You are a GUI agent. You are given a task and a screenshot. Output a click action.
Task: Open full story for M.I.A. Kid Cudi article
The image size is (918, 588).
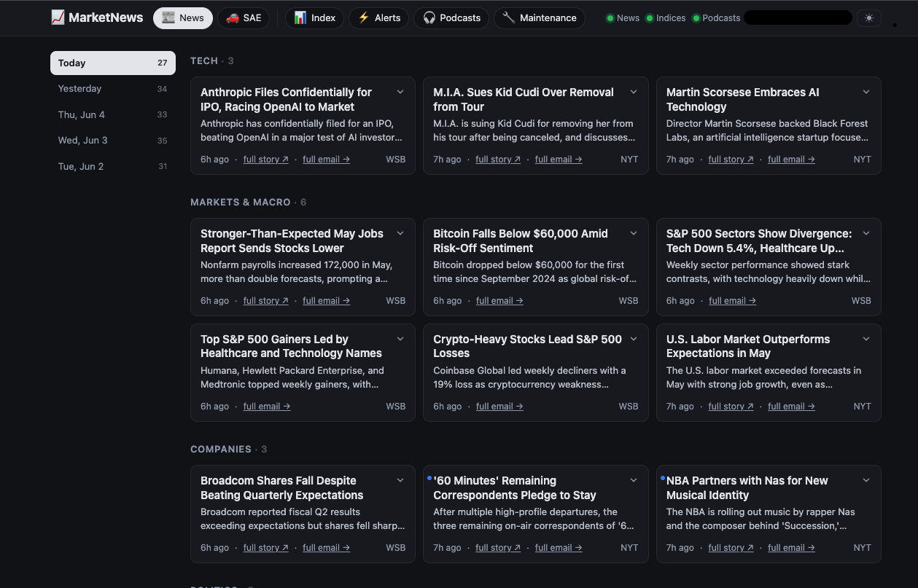[x=498, y=160]
